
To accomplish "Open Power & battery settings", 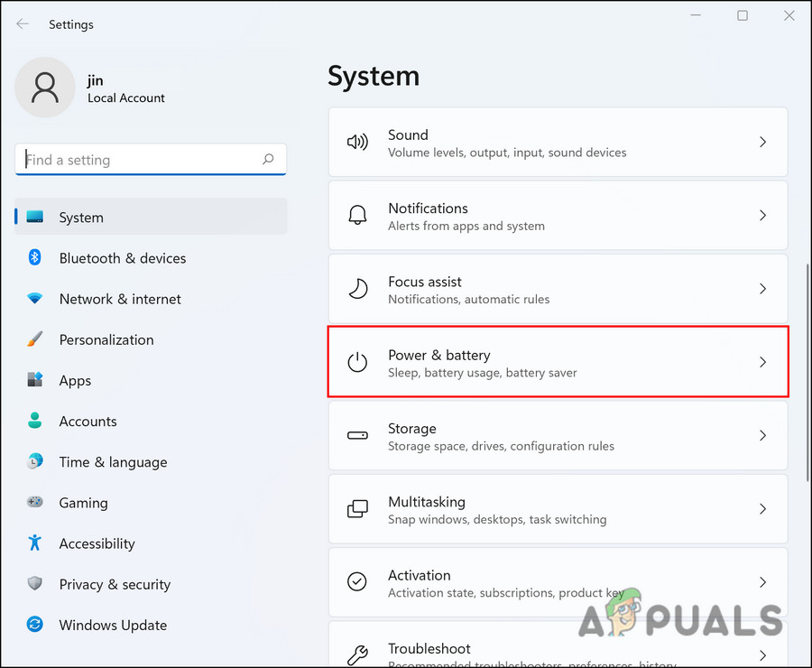I will 558,362.
